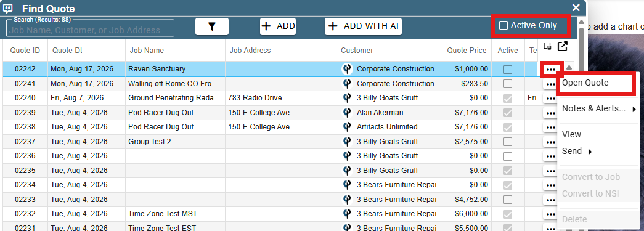Select the Artifacts Unlimited customer cell
Viewport: 644px width, 231px height.
pyautogui.click(x=386, y=127)
